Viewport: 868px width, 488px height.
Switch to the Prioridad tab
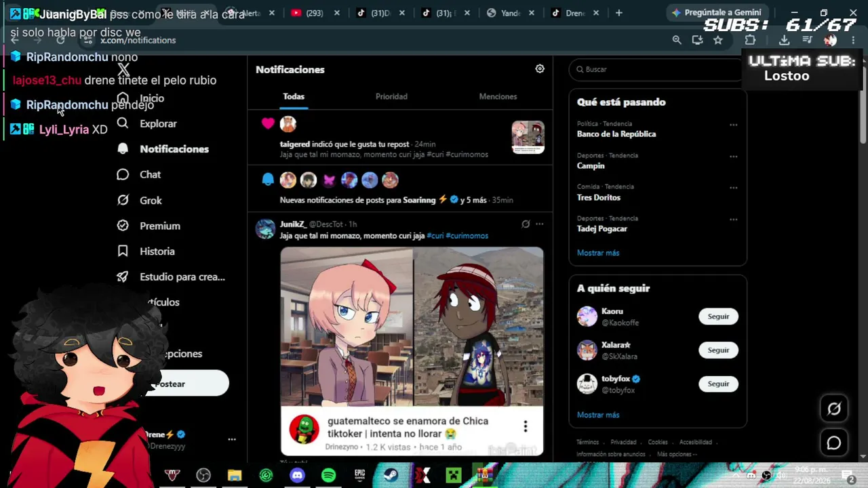(x=391, y=96)
